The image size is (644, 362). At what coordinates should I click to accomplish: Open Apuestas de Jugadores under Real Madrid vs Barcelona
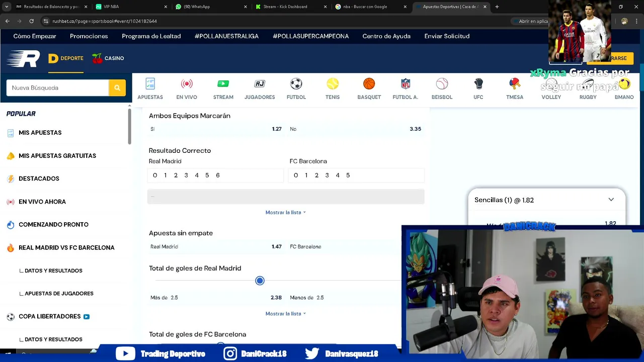pyautogui.click(x=59, y=294)
